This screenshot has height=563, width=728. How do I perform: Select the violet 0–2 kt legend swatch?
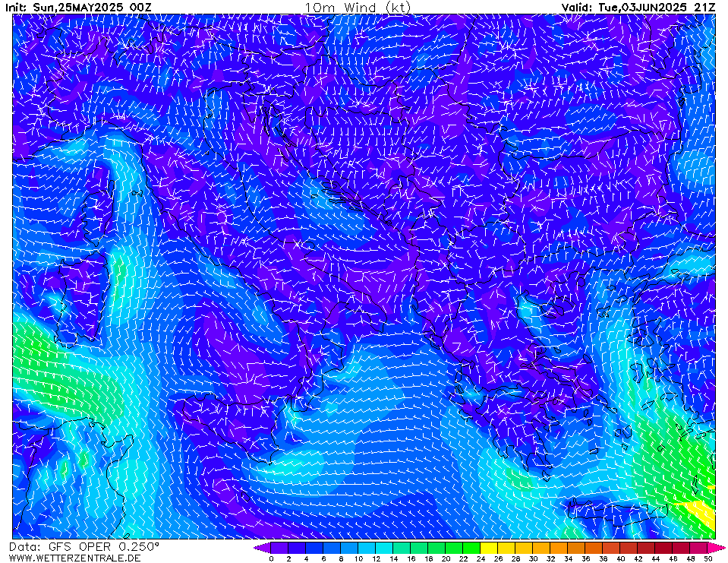pyautogui.click(x=279, y=548)
